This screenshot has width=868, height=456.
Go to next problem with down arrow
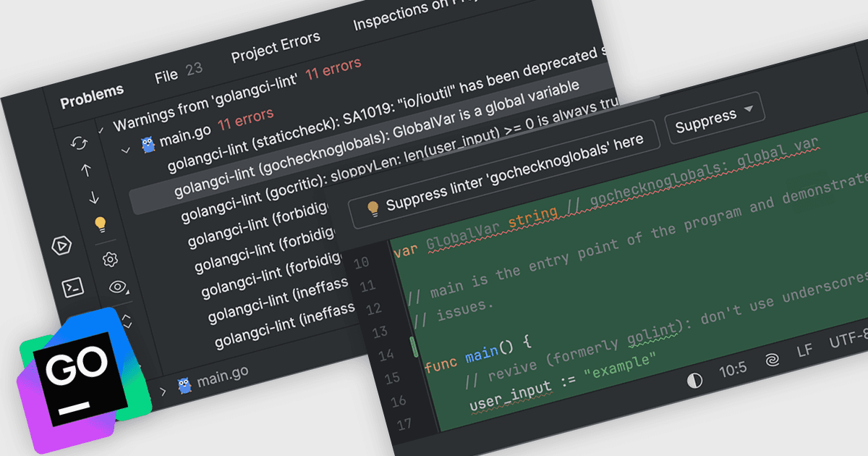click(x=94, y=198)
